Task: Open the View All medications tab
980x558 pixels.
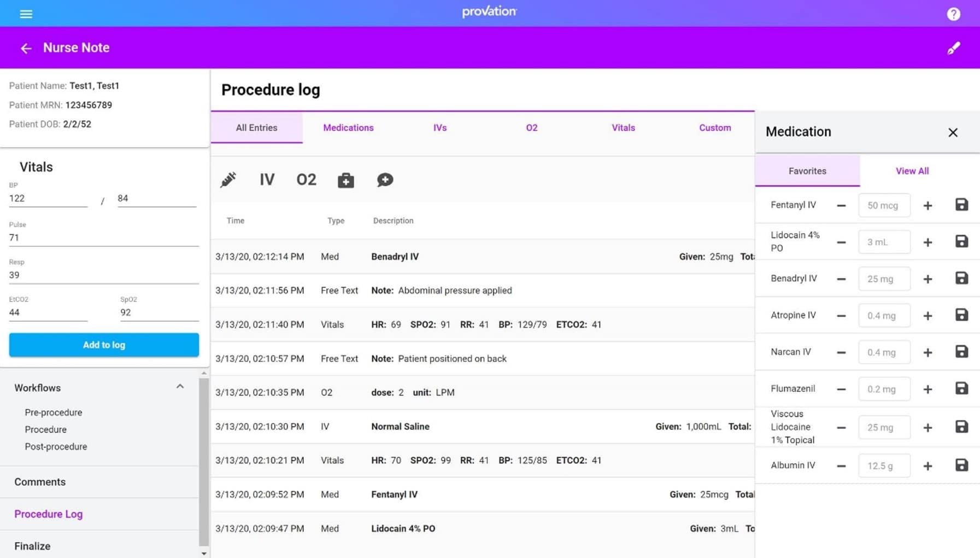Action: 912,171
